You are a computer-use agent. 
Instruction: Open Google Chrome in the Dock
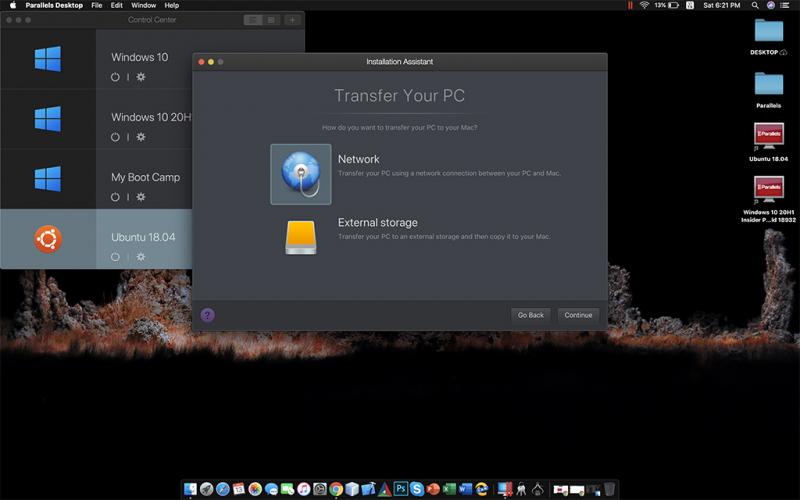[336, 489]
